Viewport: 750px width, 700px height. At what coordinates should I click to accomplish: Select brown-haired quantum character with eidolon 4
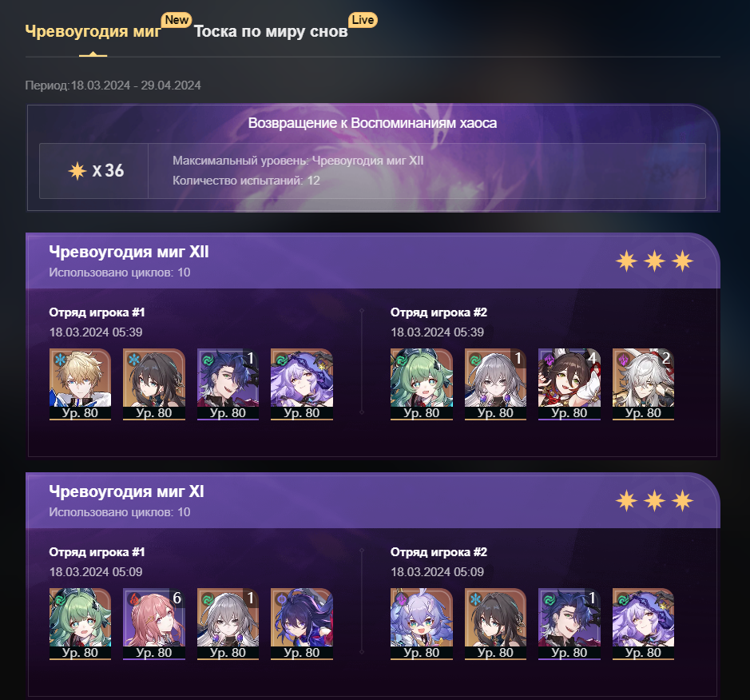pyautogui.click(x=569, y=384)
